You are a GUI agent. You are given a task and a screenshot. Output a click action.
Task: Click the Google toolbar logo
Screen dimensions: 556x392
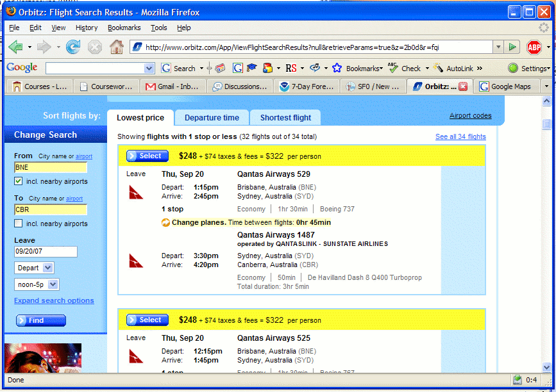(x=22, y=68)
